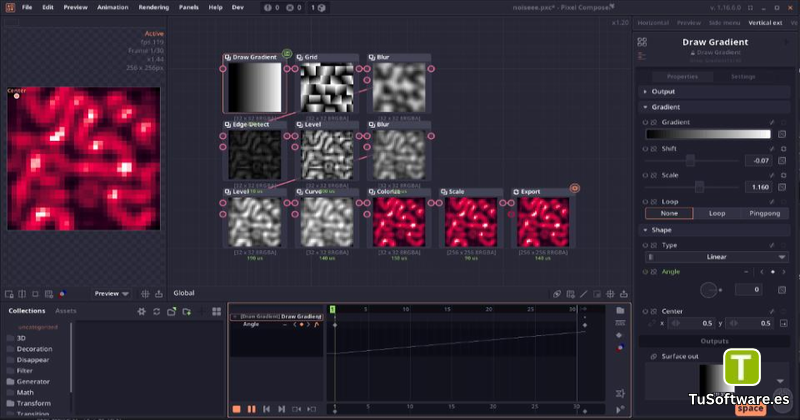Click preview export icon beside Preview dropdown
Viewport: 800px width, 420px height.
tap(159, 294)
